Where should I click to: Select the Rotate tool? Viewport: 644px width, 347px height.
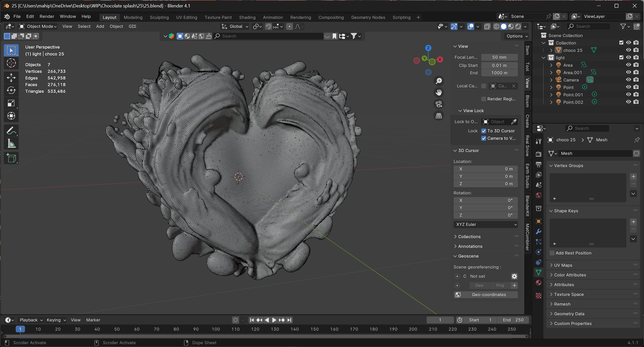[x=11, y=90]
